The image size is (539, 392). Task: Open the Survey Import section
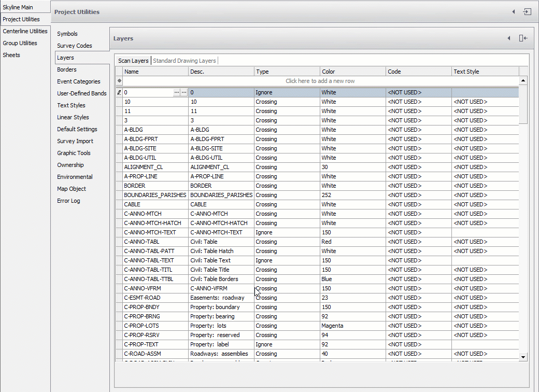pyautogui.click(x=75, y=141)
